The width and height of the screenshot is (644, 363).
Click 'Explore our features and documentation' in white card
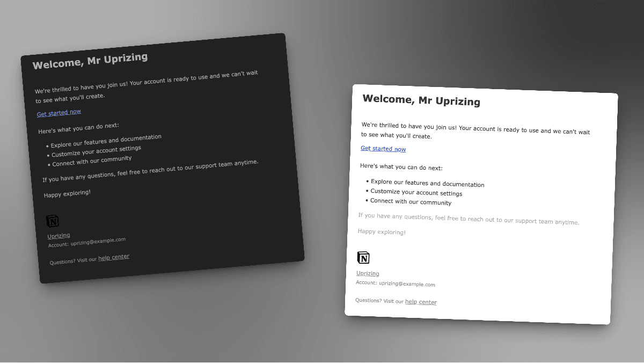click(427, 183)
